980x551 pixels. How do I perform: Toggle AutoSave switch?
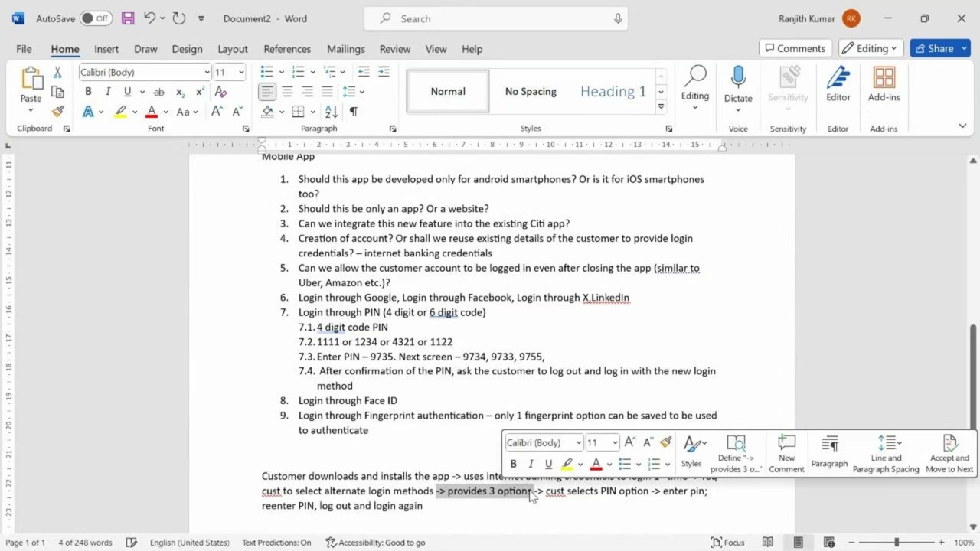coord(96,18)
